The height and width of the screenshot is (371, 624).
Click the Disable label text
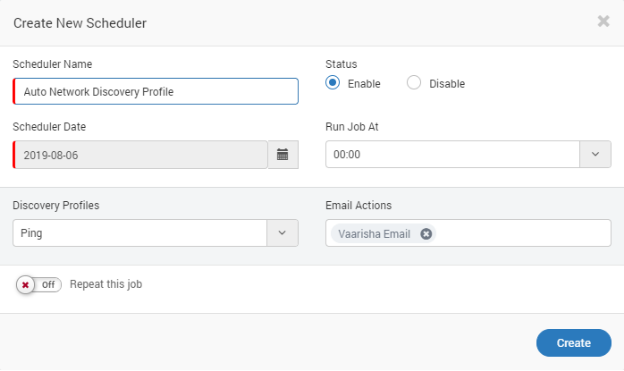[x=447, y=84]
